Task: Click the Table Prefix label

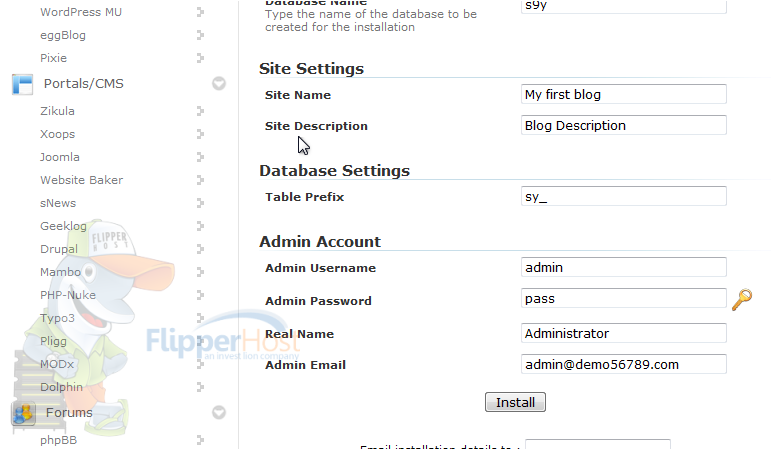Action: click(x=304, y=197)
